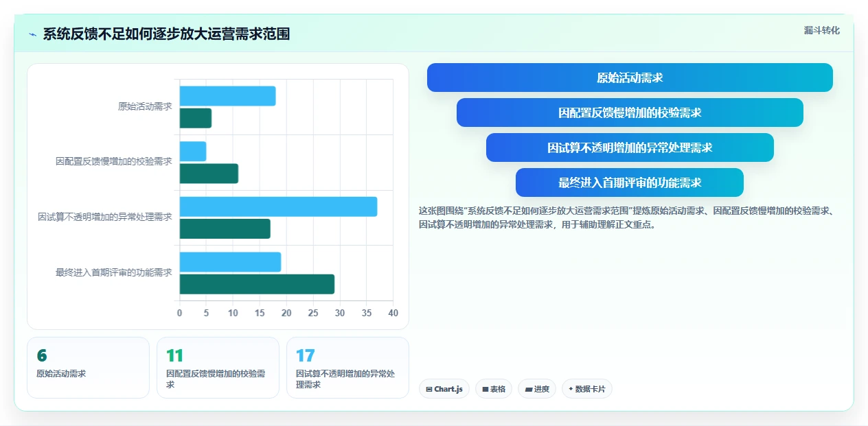Image resolution: width=868 pixels, height=426 pixels.
Task: Select the 最终进入首期评审的功能需求 funnel bar
Action: pyautogui.click(x=630, y=182)
